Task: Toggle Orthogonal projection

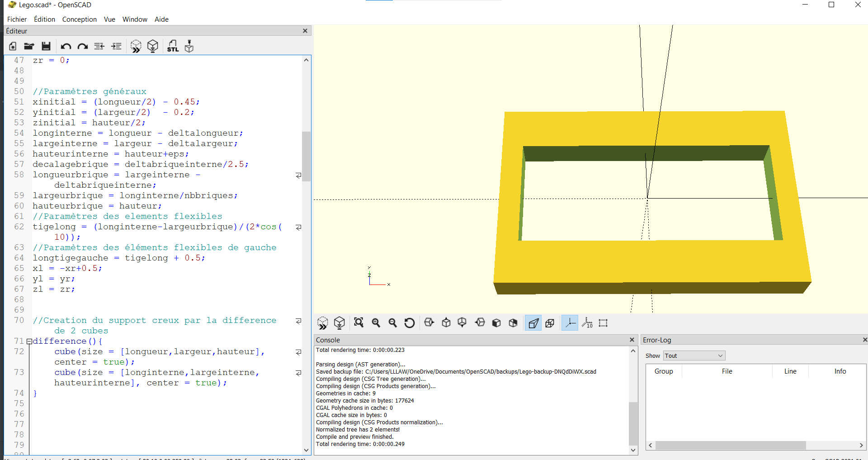Action: pos(550,323)
